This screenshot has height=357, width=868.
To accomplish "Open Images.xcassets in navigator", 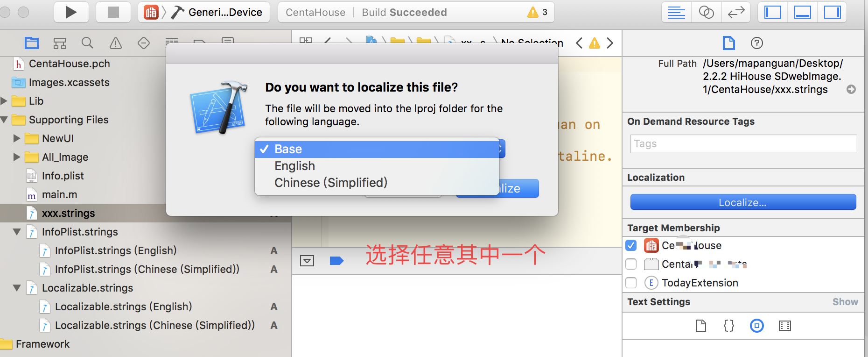I will [x=69, y=82].
